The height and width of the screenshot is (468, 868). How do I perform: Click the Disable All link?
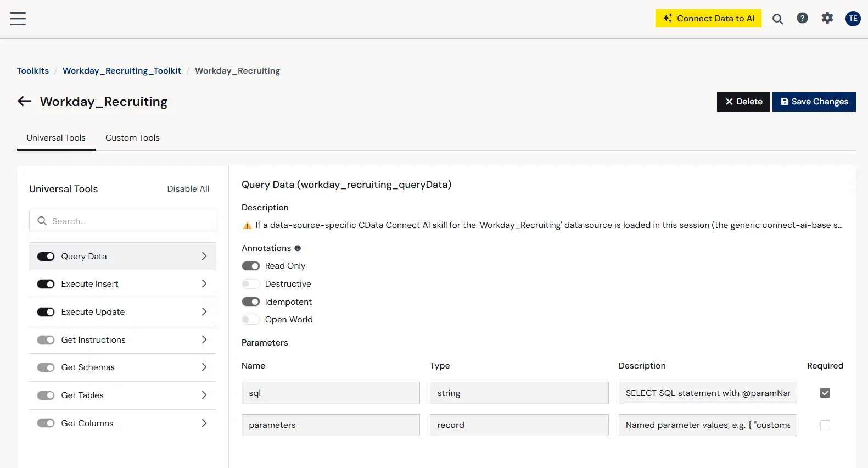pyautogui.click(x=188, y=189)
